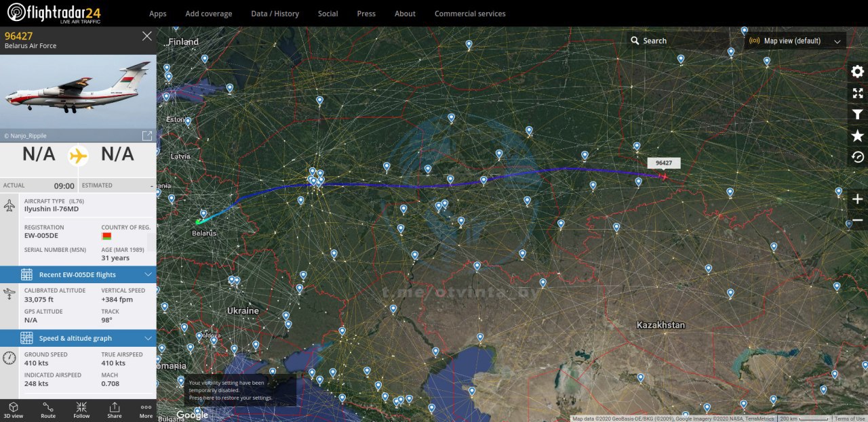Screen dimensions: 868x422
Task: Open the flight filter funnel icon
Action: [857, 114]
